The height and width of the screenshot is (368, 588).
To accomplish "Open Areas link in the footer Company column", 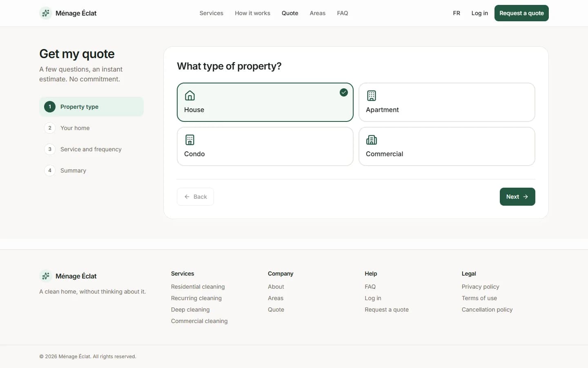I will point(276,298).
